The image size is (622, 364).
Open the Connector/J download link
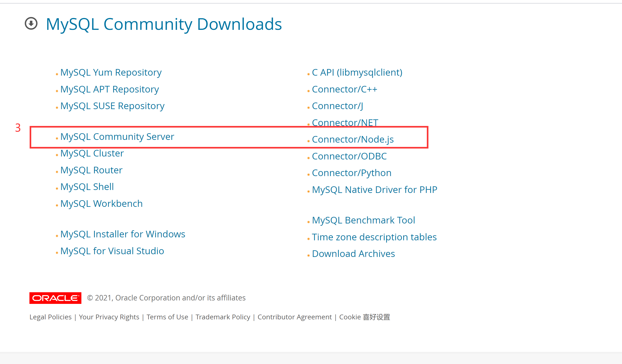click(337, 106)
